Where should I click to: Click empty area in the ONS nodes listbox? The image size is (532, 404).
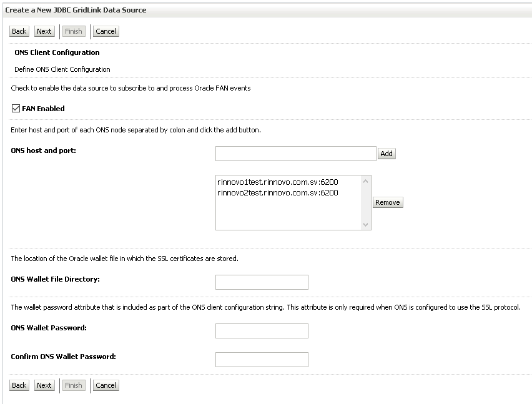tap(288, 214)
